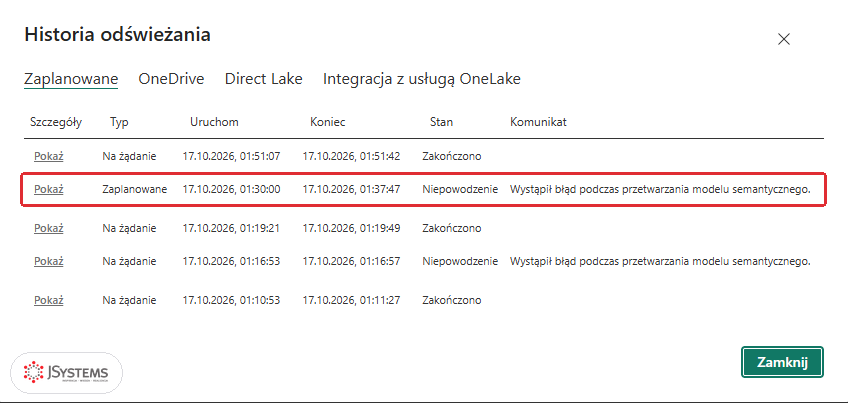Select the Direct Lake tab
The image size is (848, 404).
(x=263, y=79)
